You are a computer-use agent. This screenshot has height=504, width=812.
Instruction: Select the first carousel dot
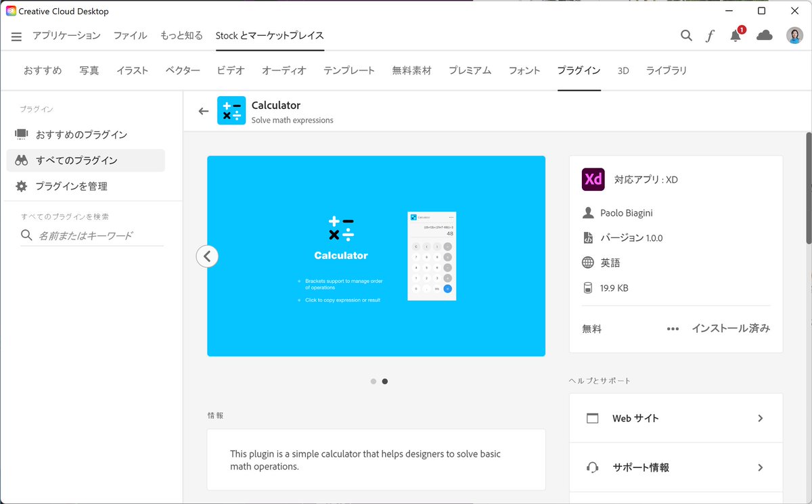(x=374, y=382)
